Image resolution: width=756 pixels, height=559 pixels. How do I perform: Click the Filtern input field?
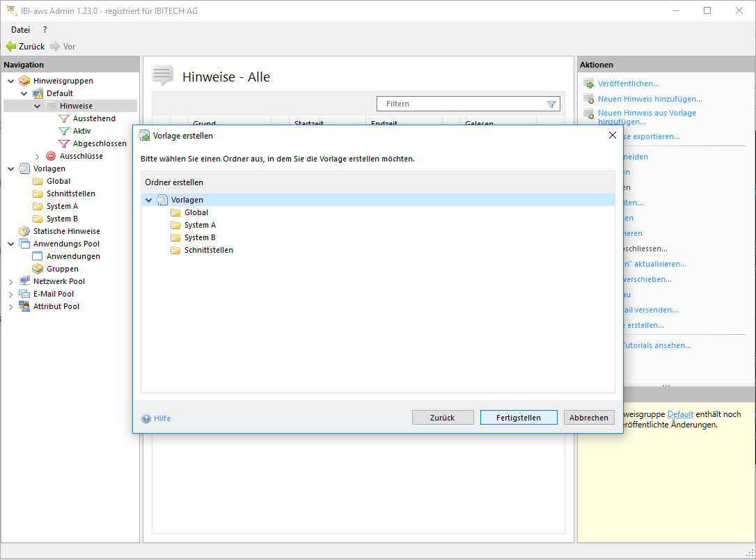459,104
